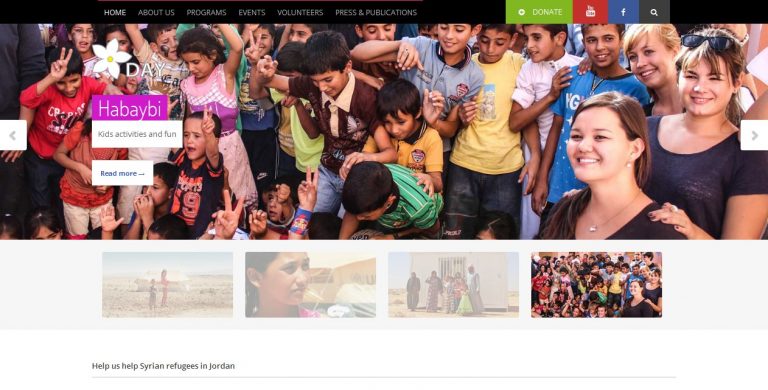Click the Habaybi slide title
Screen dimensions: 768x390
(x=130, y=108)
